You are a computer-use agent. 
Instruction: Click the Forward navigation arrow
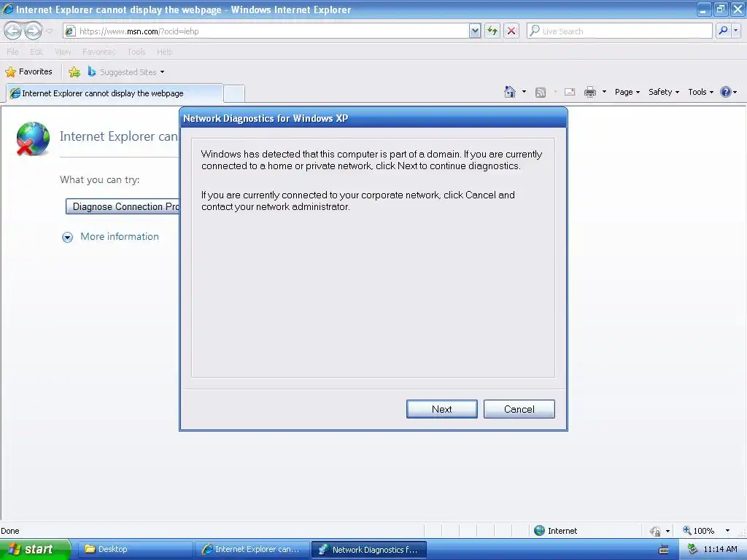(33, 31)
